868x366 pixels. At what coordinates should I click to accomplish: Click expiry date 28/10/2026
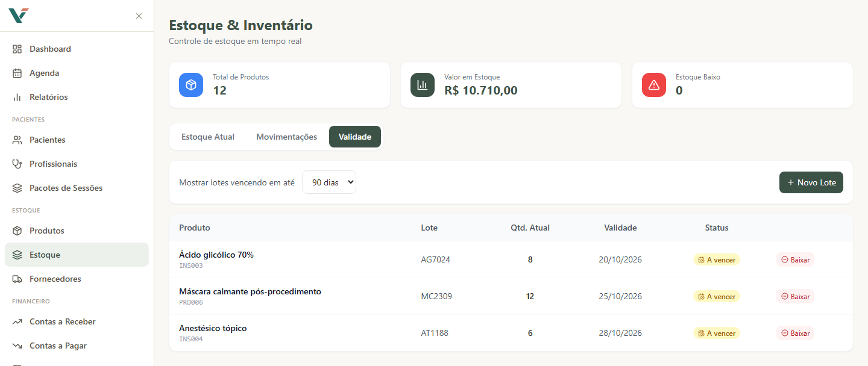click(x=620, y=333)
